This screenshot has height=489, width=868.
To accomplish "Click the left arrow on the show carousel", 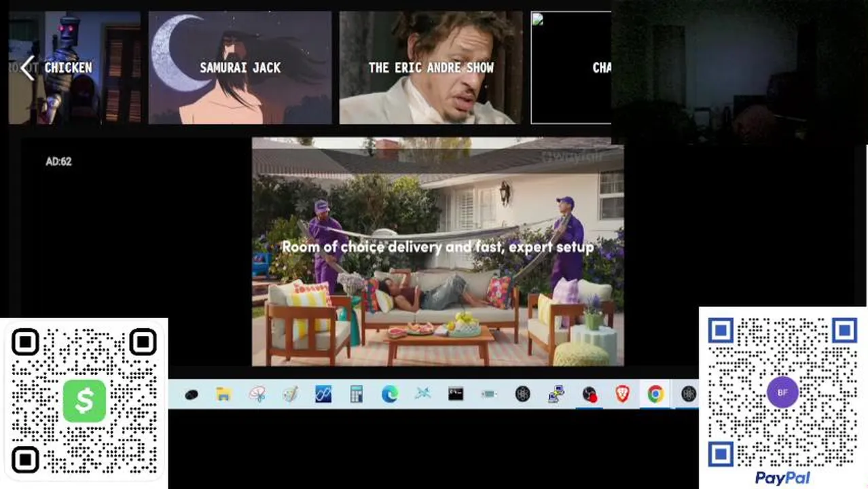I will [27, 68].
